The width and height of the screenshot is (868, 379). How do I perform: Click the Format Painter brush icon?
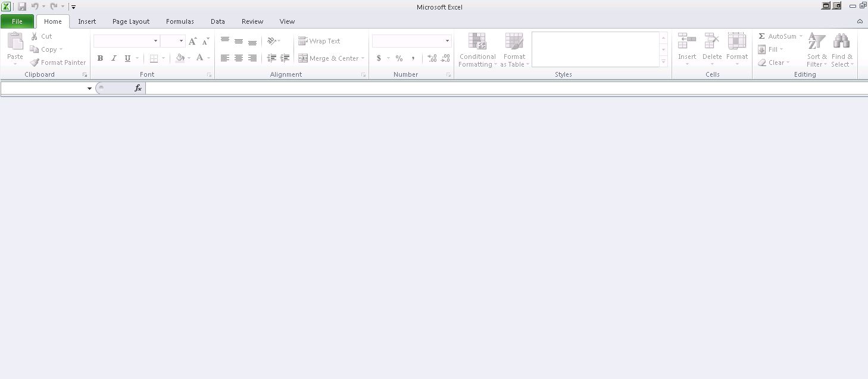pyautogui.click(x=35, y=62)
